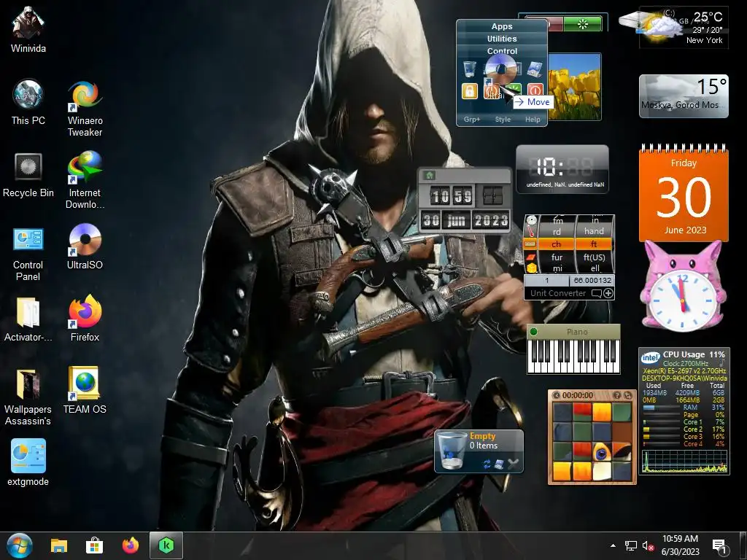
Task: Click the toucan eye puzzle tile
Action: 602,452
